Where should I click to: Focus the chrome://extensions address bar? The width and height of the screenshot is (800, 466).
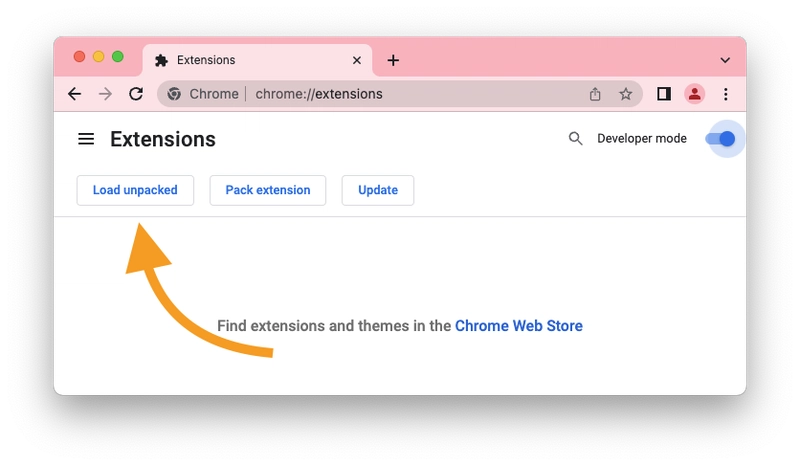(x=399, y=94)
